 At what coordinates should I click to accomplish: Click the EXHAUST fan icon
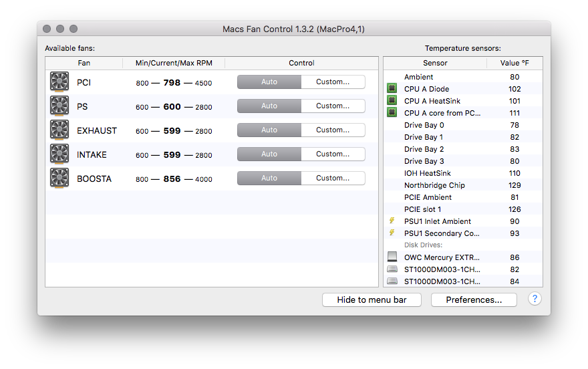click(59, 130)
